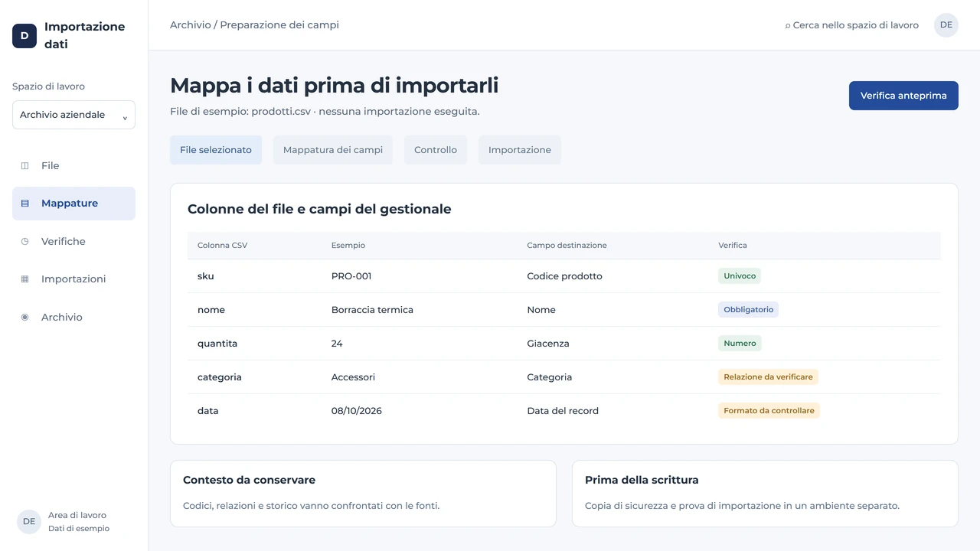Click the Giacenza destination field
The height and width of the screenshot is (551, 980).
coord(548,344)
